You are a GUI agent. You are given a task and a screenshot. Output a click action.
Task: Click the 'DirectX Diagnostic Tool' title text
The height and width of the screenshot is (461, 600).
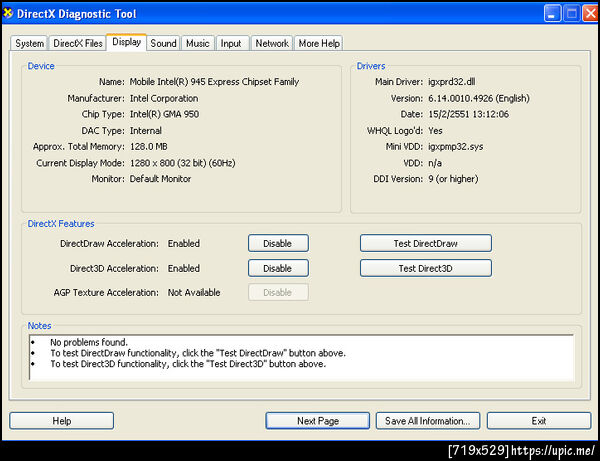(77, 14)
